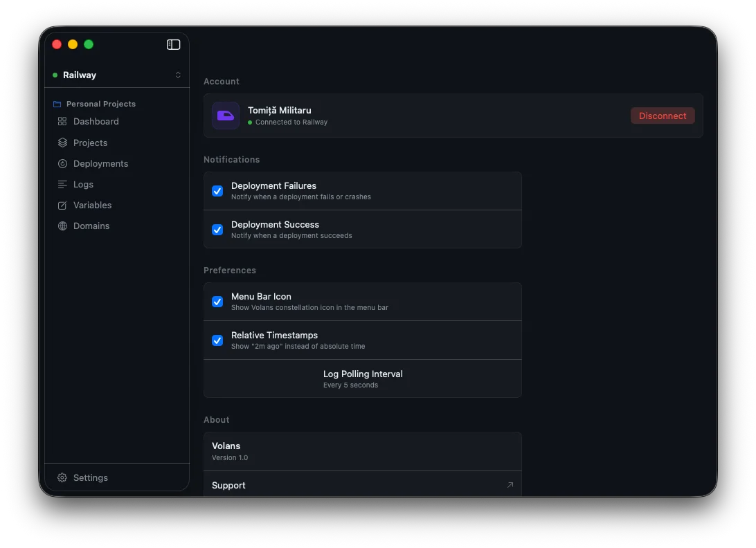Image resolution: width=756 pixels, height=548 pixels.
Task: Switch to the Logs section
Action: click(82, 184)
